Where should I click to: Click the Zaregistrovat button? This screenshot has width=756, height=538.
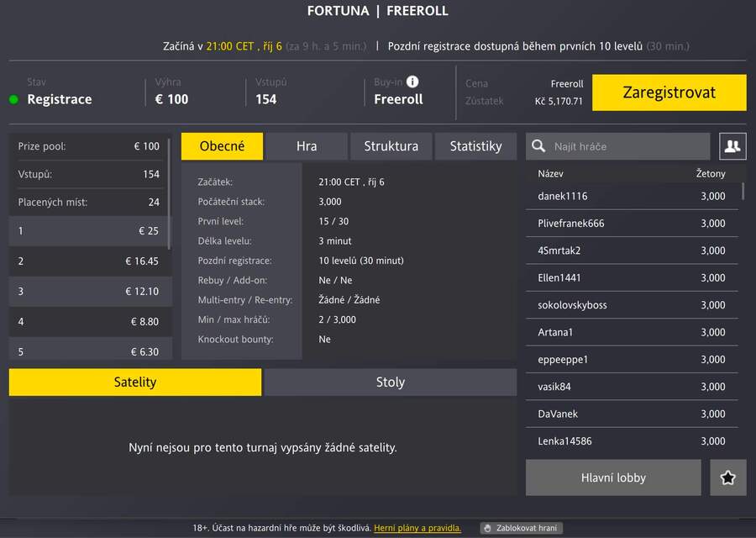[669, 92]
